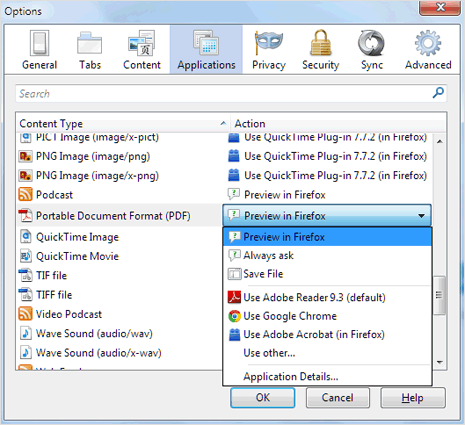The image size is (465, 425).
Task: Select the Podcast content type row
Action: (x=225, y=195)
